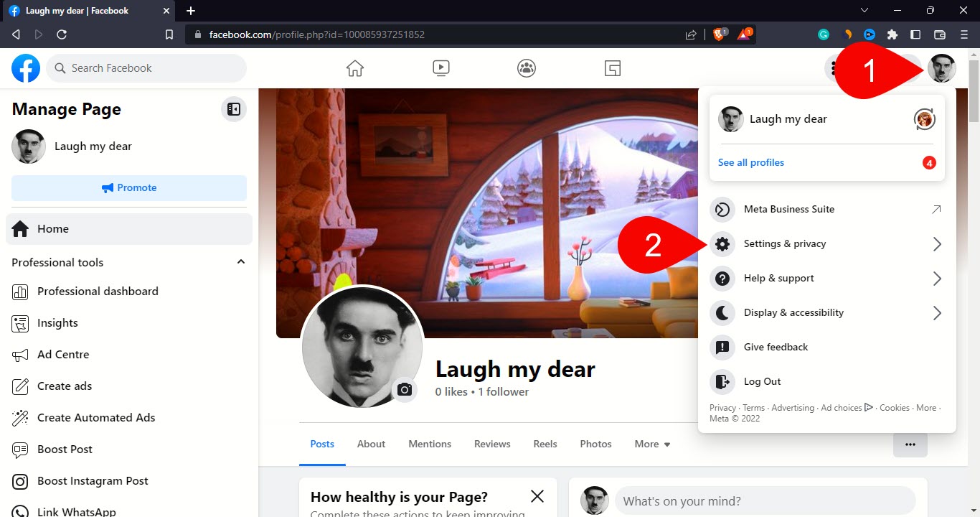Screen dimensions: 980x517
Task: Open Display & accessibility settings
Action: coord(793,312)
